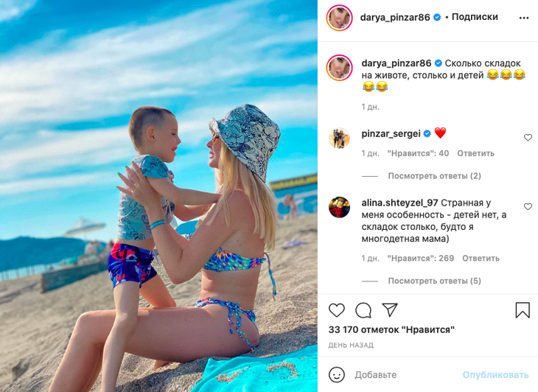The image size is (538, 392).
Task: Expand replies Посмотреть ответы (5)
Action: (434, 281)
